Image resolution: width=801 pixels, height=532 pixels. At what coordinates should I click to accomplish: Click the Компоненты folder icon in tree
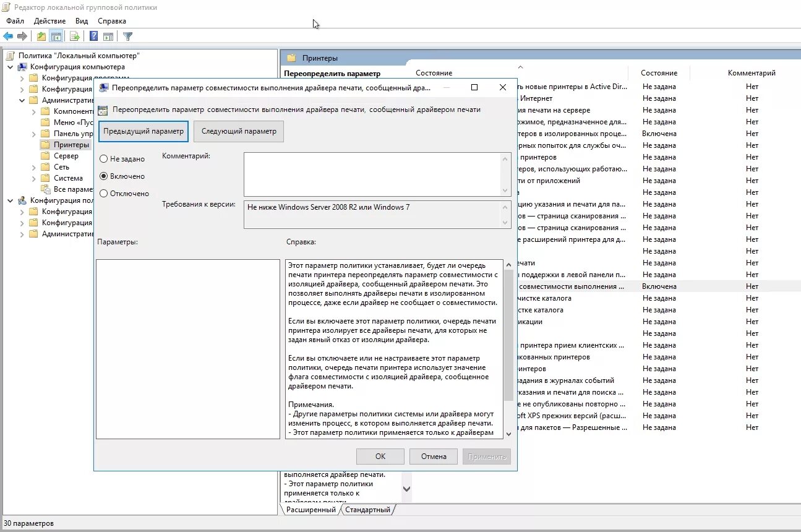point(45,111)
